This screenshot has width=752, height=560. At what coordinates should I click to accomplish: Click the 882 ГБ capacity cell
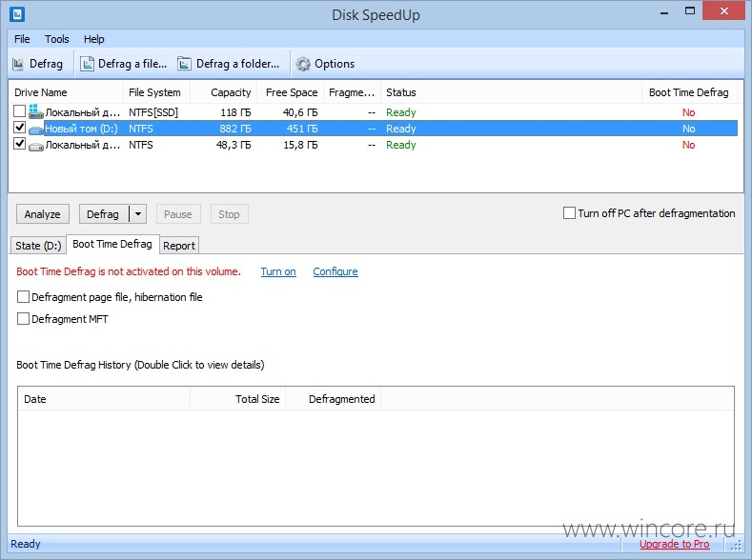235,129
